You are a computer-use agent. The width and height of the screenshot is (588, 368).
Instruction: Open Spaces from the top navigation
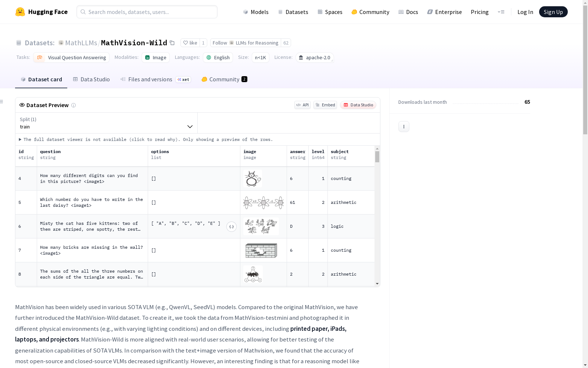click(330, 12)
